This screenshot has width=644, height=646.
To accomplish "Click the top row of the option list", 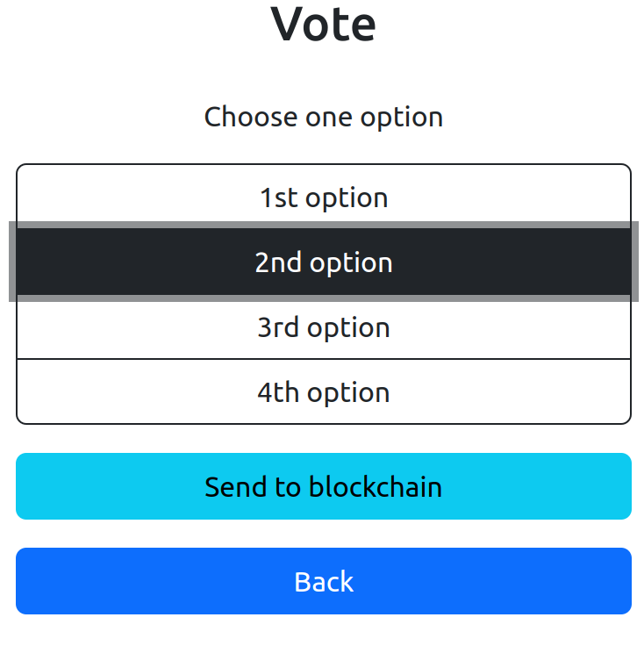I will pyautogui.click(x=323, y=197).
